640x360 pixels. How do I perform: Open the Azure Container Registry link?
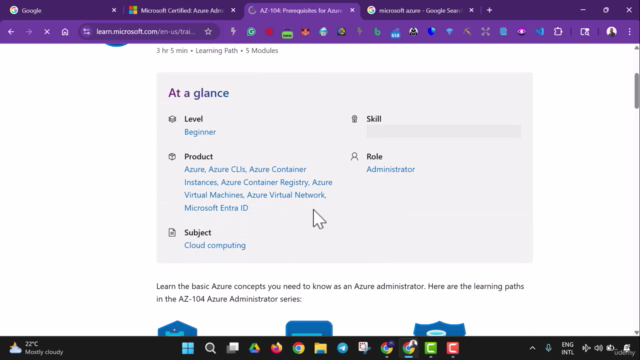tap(265, 182)
